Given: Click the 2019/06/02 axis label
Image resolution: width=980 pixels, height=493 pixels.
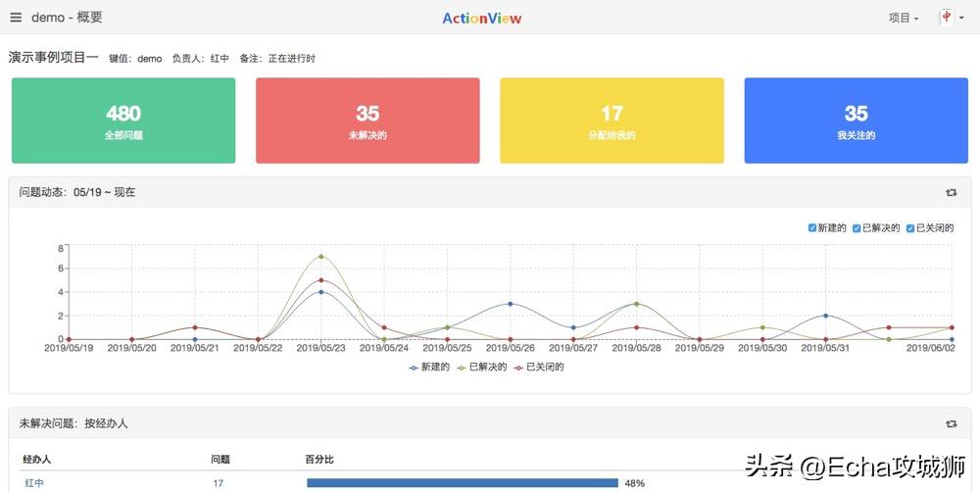Looking at the screenshot, I should (x=931, y=347).
